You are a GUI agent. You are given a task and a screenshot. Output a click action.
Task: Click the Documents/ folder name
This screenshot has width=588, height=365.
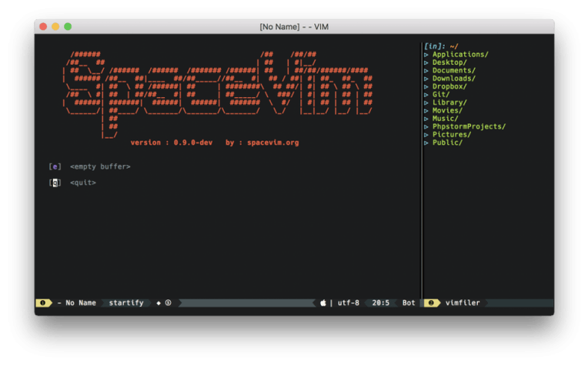[x=454, y=71]
